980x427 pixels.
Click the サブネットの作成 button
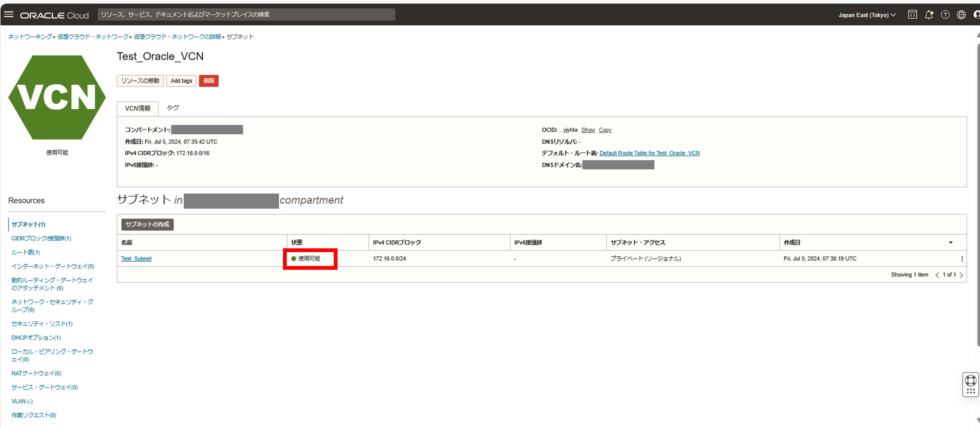(147, 225)
